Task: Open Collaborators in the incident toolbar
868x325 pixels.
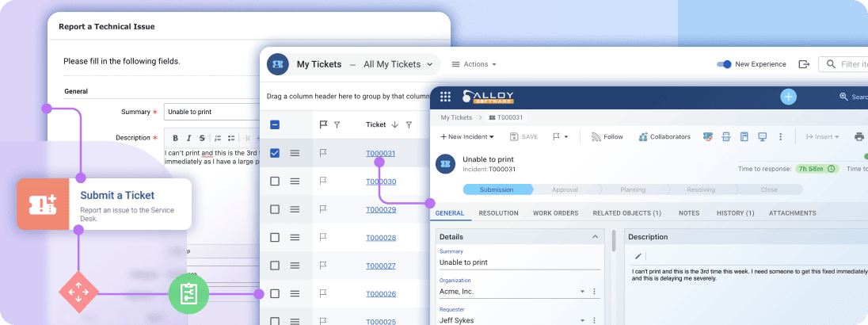Action: tap(664, 137)
